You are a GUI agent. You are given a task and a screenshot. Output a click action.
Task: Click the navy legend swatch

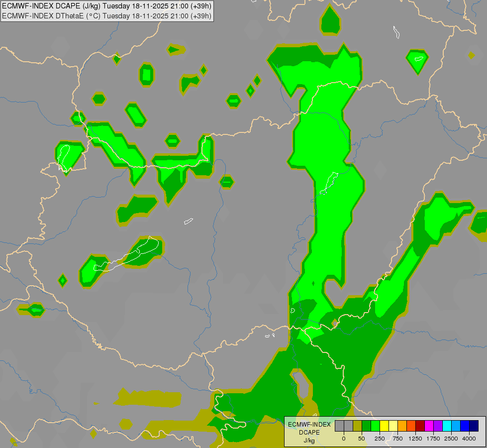474,426
